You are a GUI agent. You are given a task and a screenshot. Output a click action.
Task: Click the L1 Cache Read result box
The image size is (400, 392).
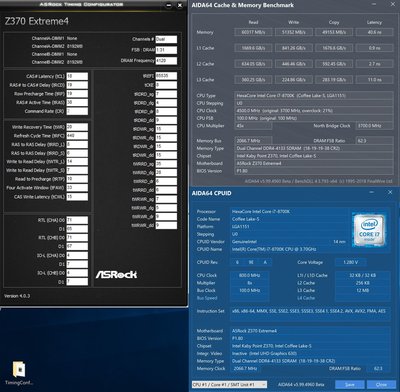tap(253, 48)
